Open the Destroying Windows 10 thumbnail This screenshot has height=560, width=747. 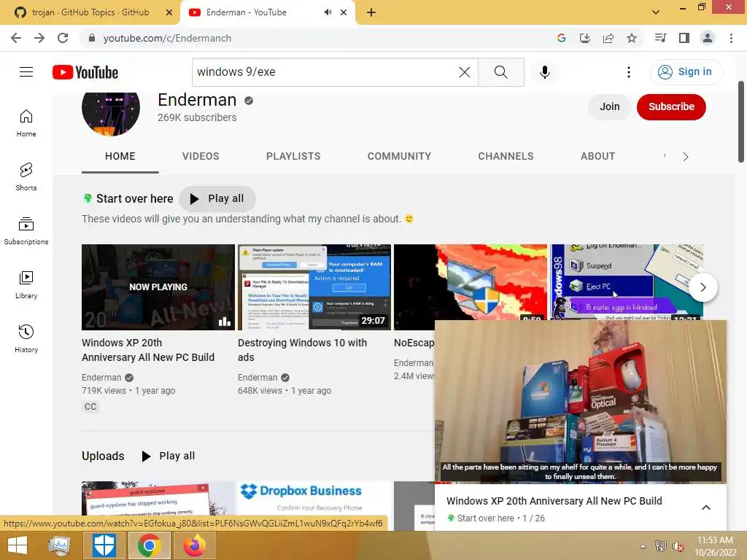pyautogui.click(x=314, y=287)
